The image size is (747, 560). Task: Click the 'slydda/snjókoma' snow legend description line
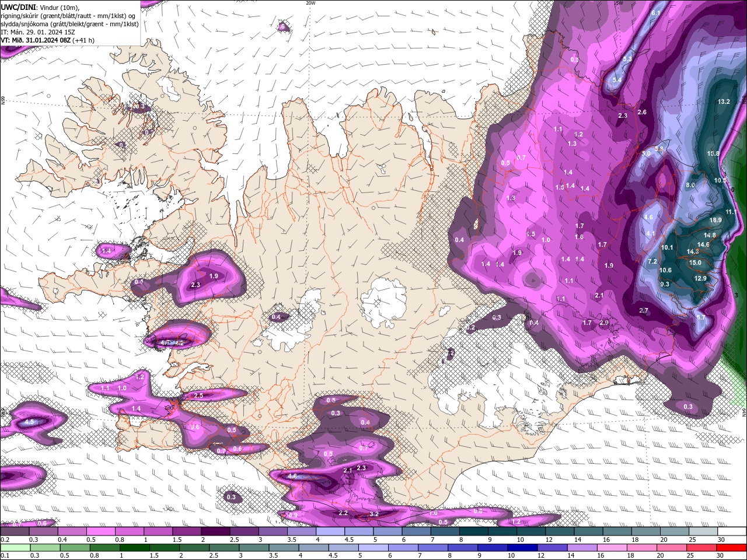[70, 24]
